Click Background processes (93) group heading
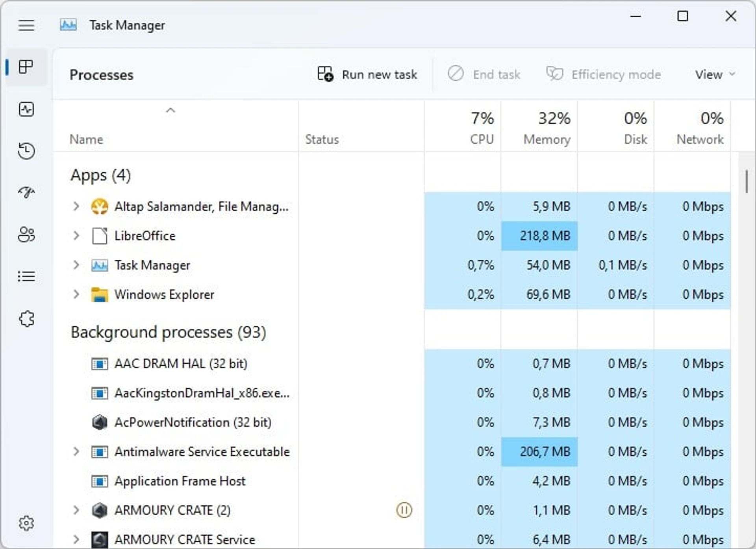756x549 pixels. click(169, 333)
